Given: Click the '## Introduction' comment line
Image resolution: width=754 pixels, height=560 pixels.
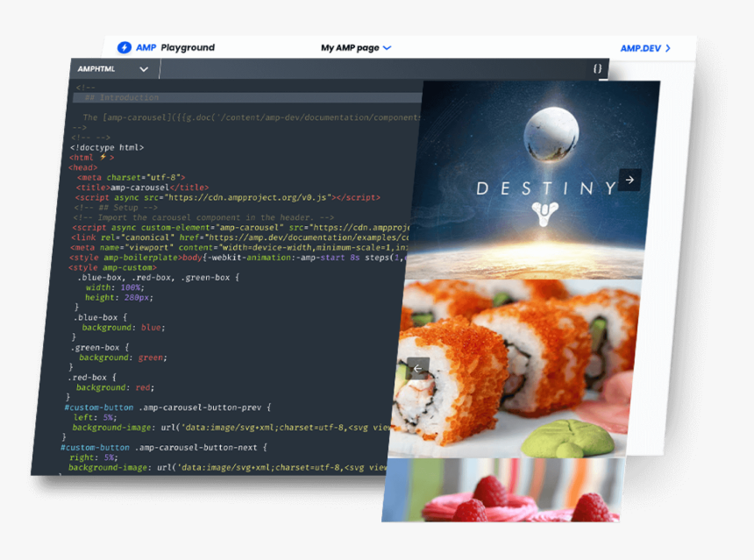Looking at the screenshot, I should [122, 97].
